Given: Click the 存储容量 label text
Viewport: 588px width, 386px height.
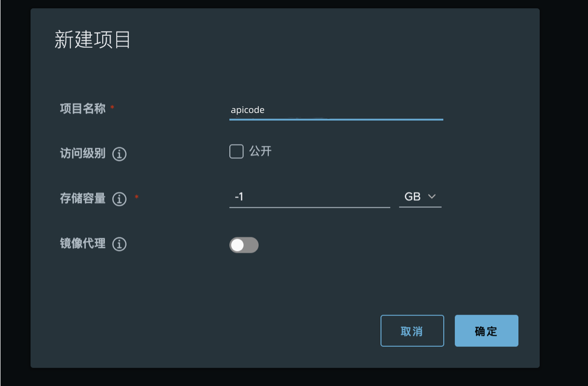Looking at the screenshot, I should 82,198.
